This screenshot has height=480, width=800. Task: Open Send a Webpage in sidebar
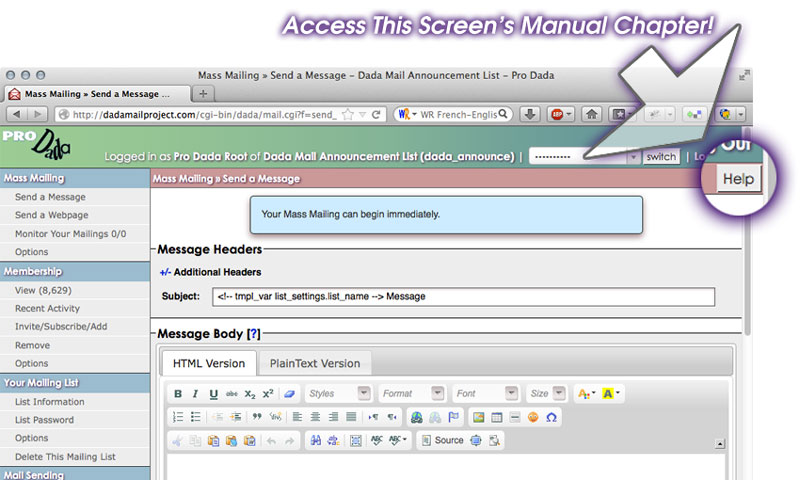pyautogui.click(x=51, y=216)
